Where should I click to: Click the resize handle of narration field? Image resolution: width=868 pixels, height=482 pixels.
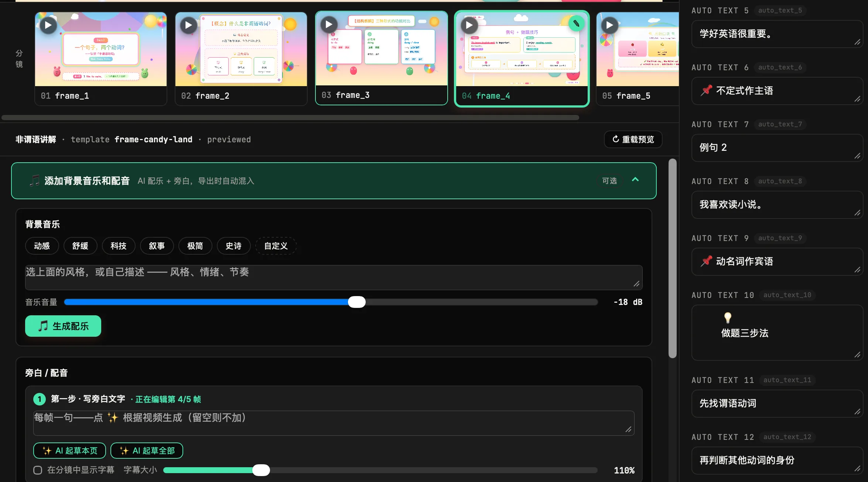coord(629,430)
